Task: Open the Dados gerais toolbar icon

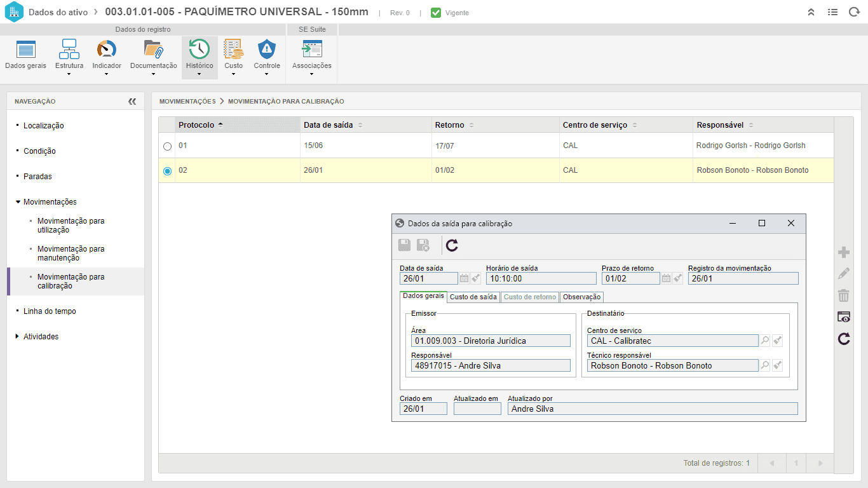Action: pos(25,50)
